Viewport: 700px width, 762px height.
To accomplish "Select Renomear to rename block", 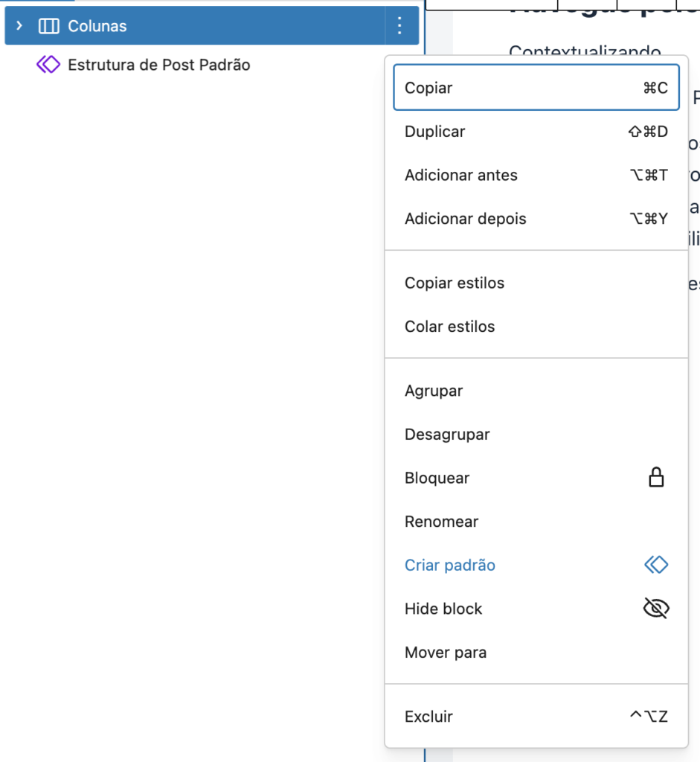I will (x=536, y=522).
